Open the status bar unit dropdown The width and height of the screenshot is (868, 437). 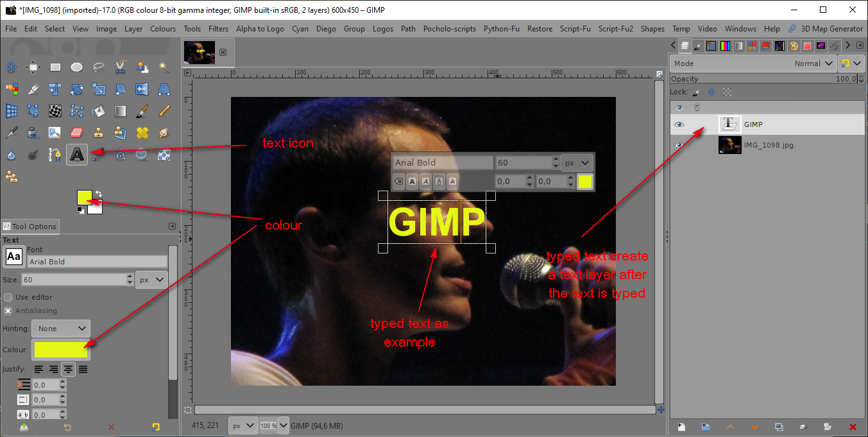coord(243,425)
